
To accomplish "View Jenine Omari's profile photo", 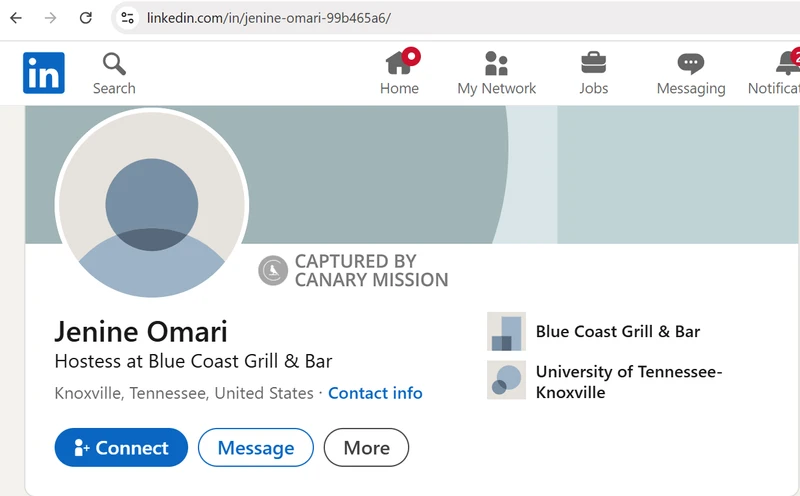I will pyautogui.click(x=152, y=204).
